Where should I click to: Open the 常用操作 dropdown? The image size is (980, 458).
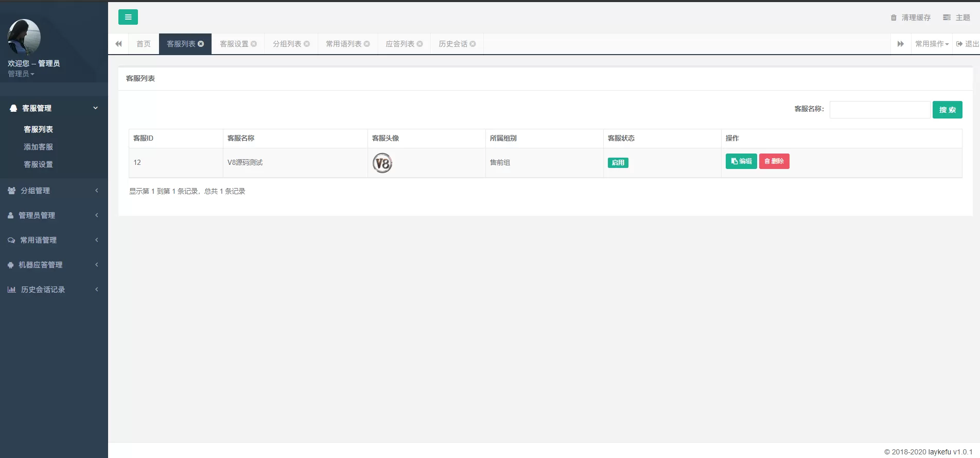coord(932,44)
